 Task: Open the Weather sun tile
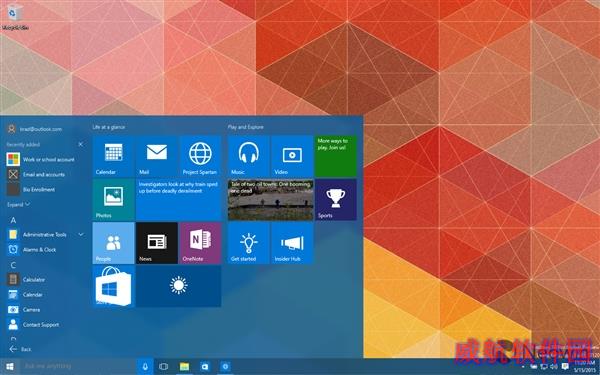click(x=178, y=286)
